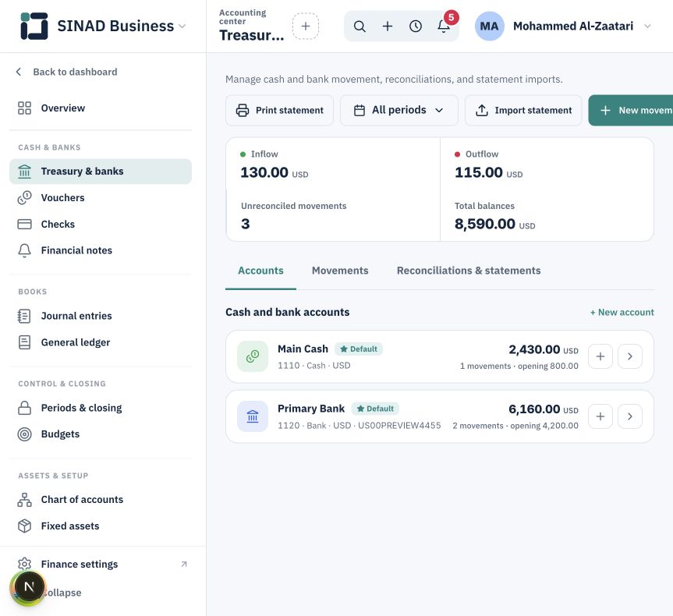Click the New movement button
Screen dimensions: 673x616
(631, 110)
